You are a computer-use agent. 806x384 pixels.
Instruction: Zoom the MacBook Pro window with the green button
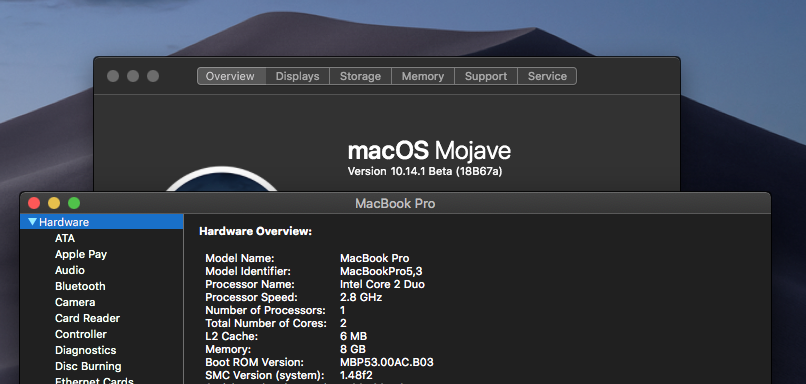(74, 203)
